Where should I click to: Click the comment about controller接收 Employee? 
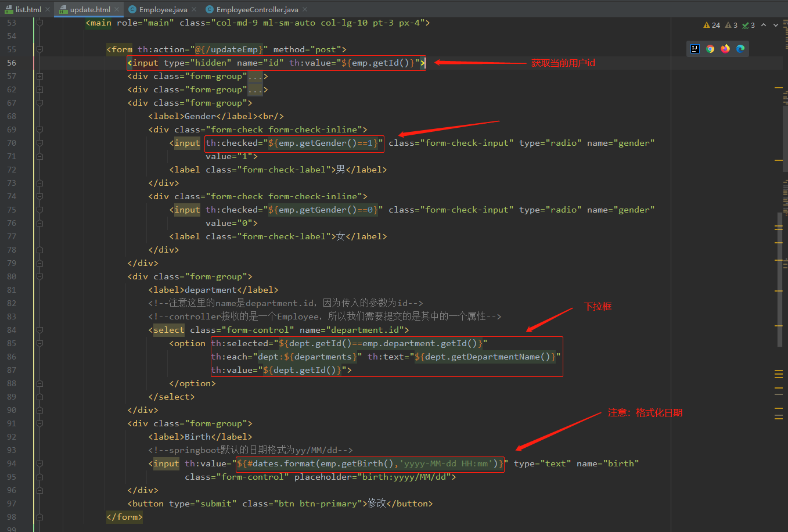coord(325,317)
